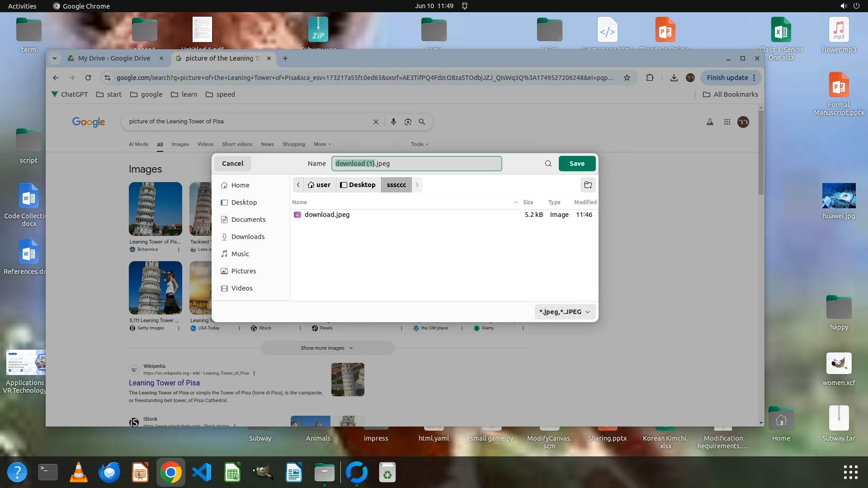The image size is (868, 488).
Task: Cancel the save file dialog
Action: 232,164
